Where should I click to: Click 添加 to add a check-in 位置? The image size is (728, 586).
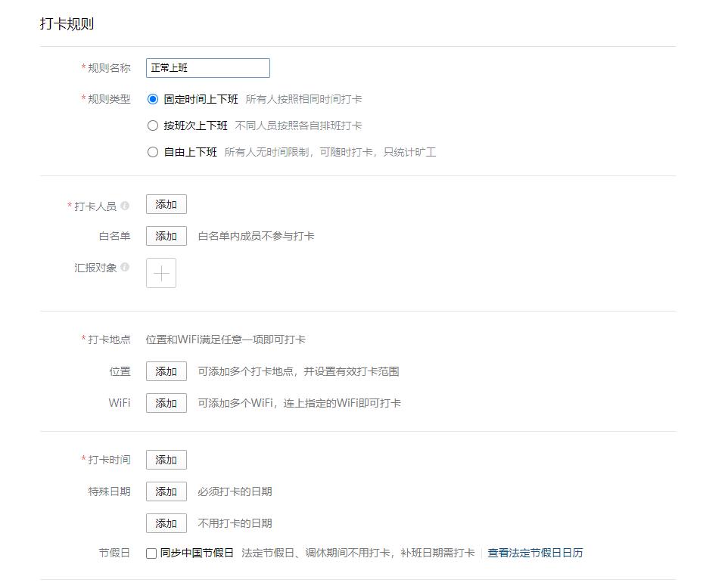point(165,371)
